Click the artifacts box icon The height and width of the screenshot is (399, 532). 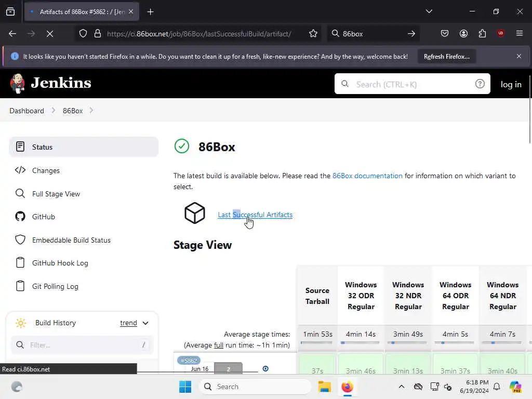pos(195,213)
